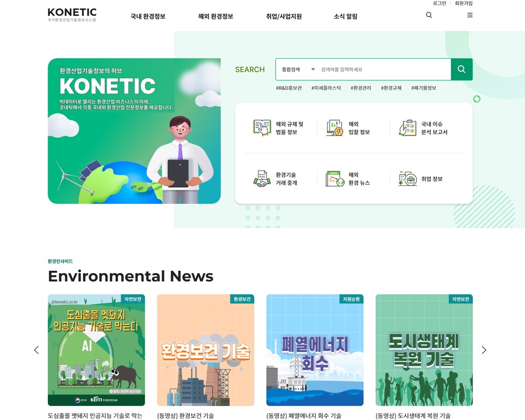Open the hamburger menu icon

(470, 15)
